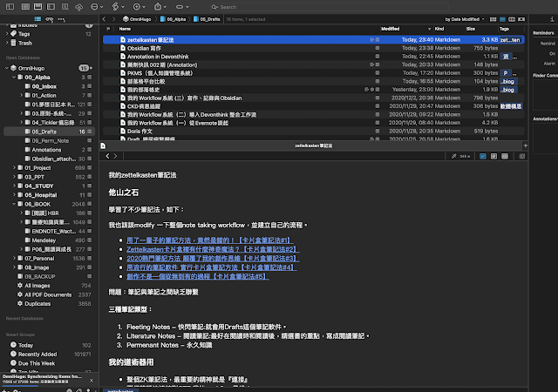
Task: Open the New (plus) dropdown in toolbar
Action: [139, 6]
